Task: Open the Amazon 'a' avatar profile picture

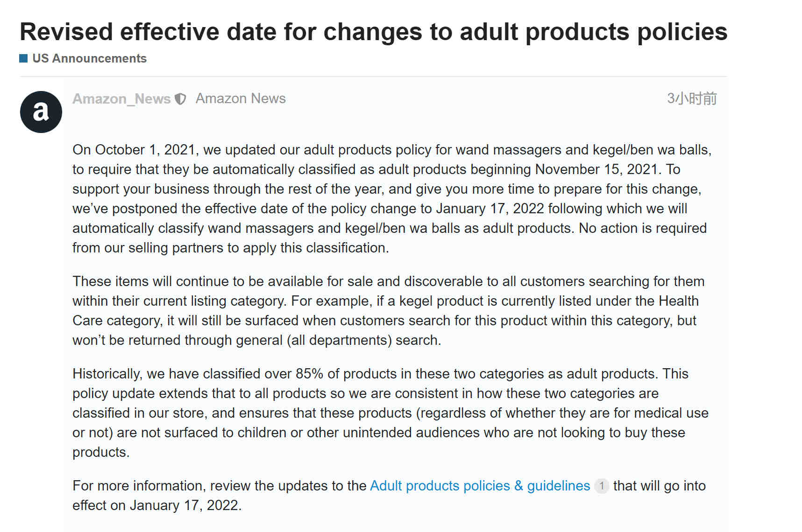Action: (x=41, y=112)
